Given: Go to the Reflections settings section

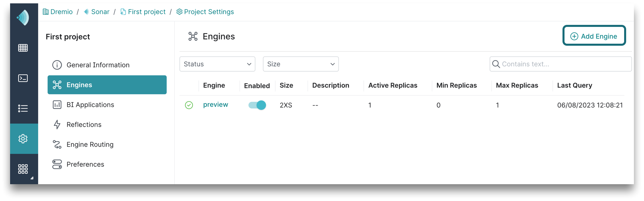Looking at the screenshot, I should click(84, 125).
